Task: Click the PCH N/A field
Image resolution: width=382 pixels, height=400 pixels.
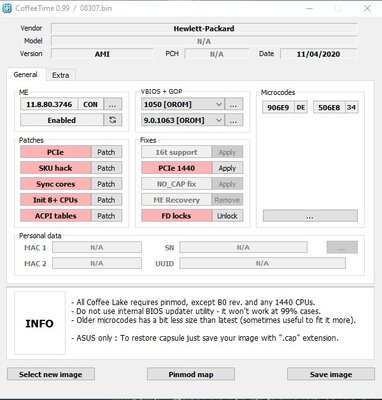Action: click(x=217, y=54)
